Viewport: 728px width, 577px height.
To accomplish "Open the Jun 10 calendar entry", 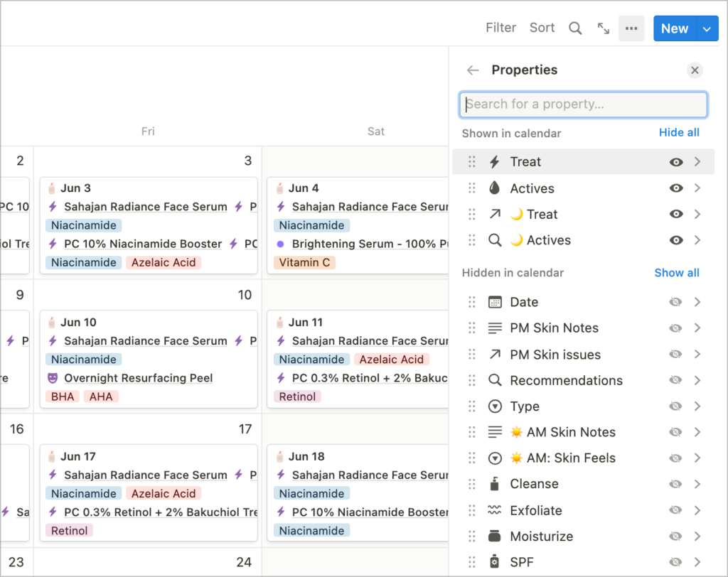I will coord(149,360).
